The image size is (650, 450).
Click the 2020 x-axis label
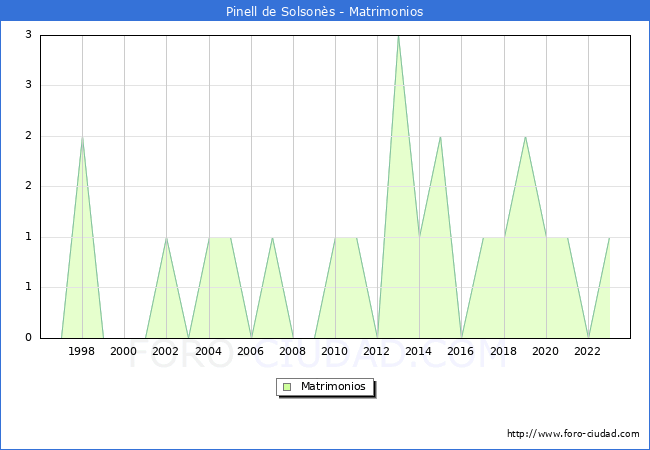[546, 351]
